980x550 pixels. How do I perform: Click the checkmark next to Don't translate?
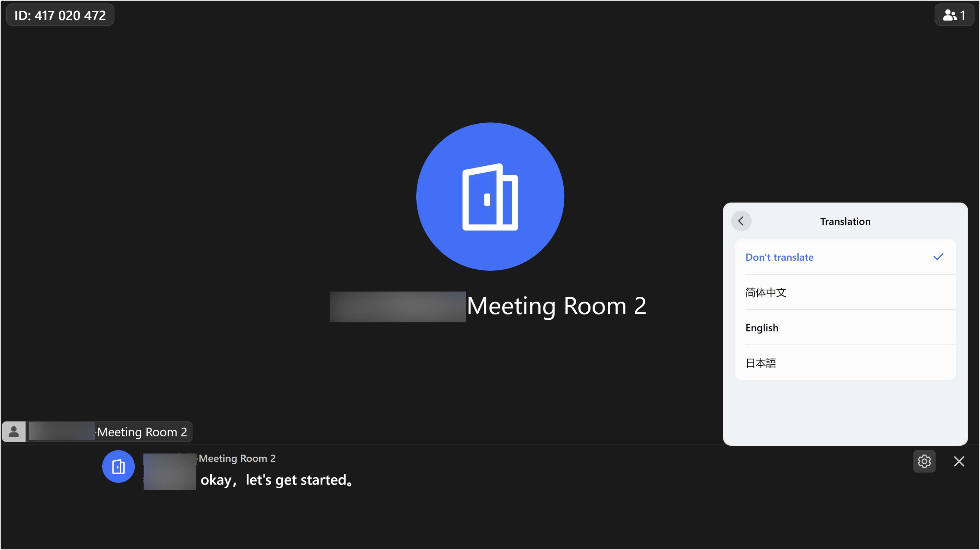[938, 257]
